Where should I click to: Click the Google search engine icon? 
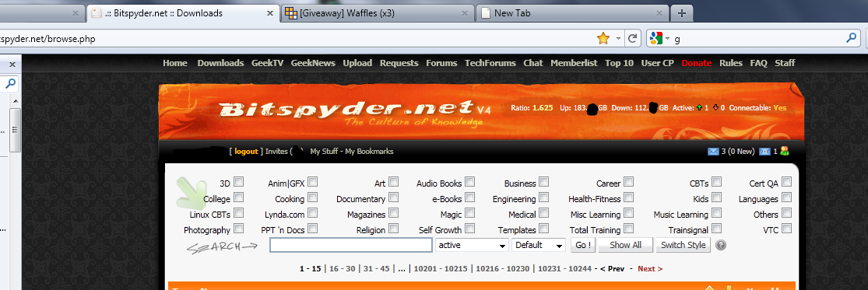pos(656,38)
